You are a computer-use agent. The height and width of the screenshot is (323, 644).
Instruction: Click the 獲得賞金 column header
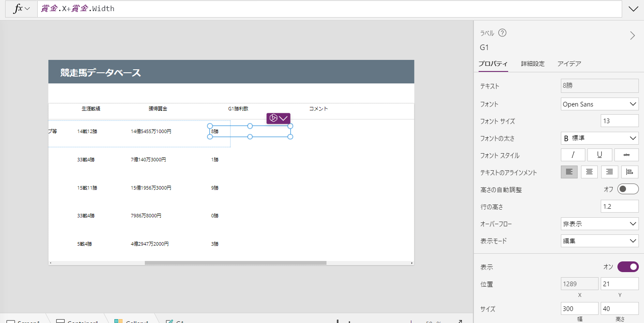pyautogui.click(x=158, y=109)
